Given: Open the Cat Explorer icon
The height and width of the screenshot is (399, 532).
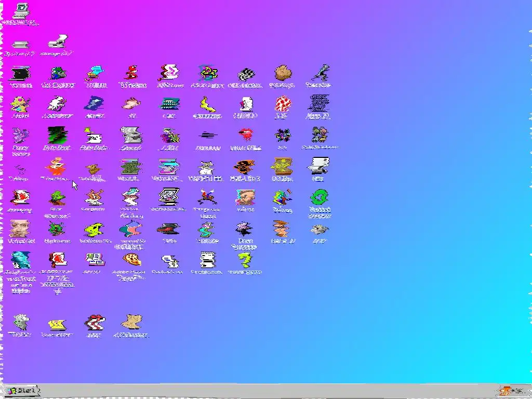Looking at the screenshot, I should click(58, 73).
